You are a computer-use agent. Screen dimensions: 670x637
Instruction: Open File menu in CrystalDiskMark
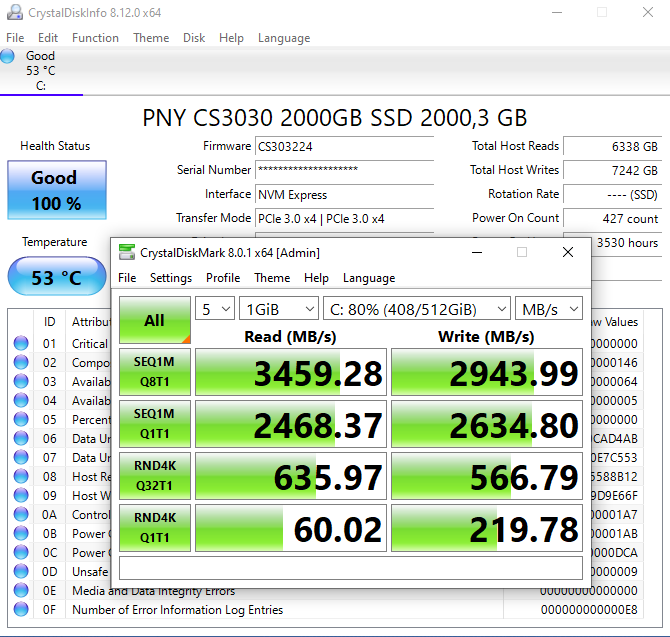click(x=127, y=278)
